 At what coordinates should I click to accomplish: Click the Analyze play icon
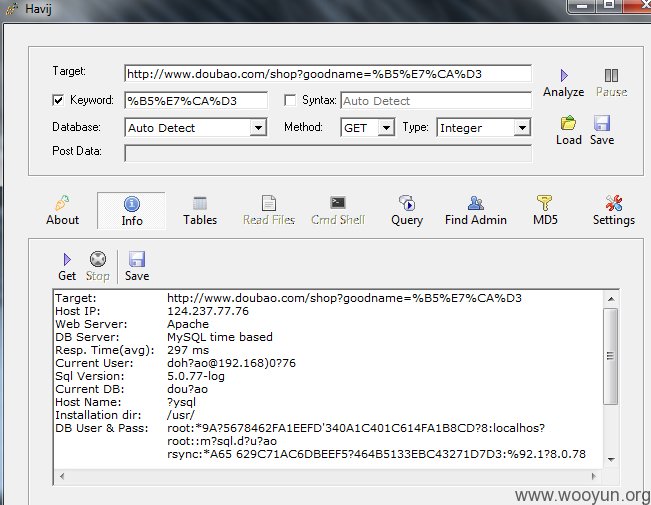coord(564,76)
